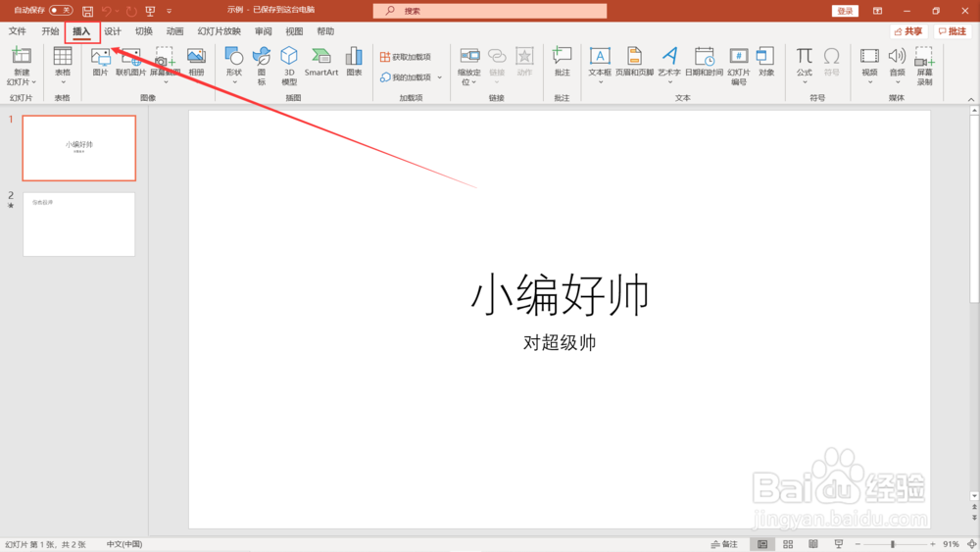Toggle the AutoSave (自动保存) switch
The image size is (980, 552).
point(61,10)
